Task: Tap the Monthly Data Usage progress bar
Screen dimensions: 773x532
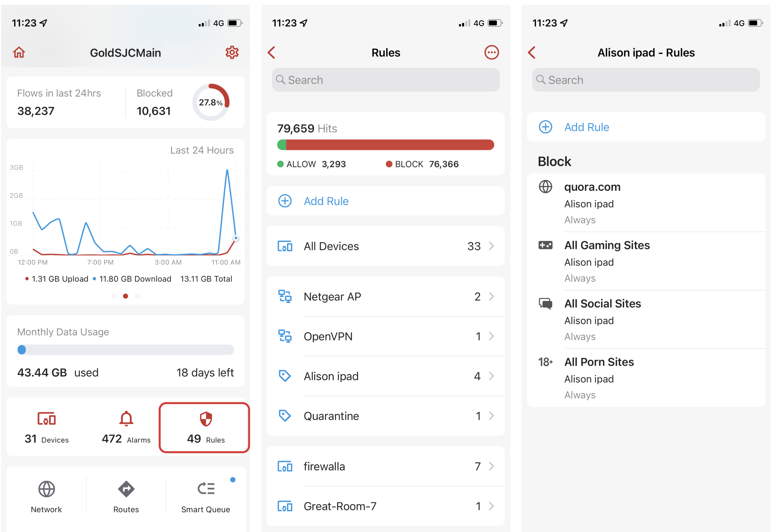Action: click(125, 350)
